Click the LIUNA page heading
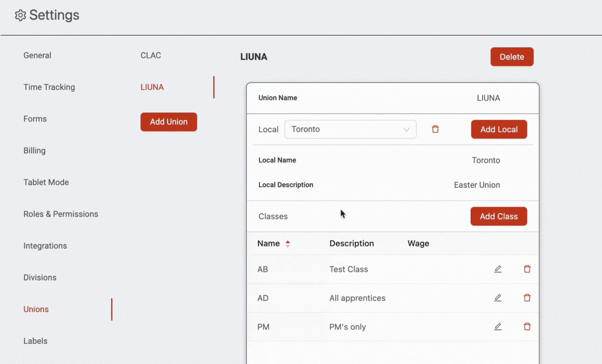 pyautogui.click(x=254, y=57)
